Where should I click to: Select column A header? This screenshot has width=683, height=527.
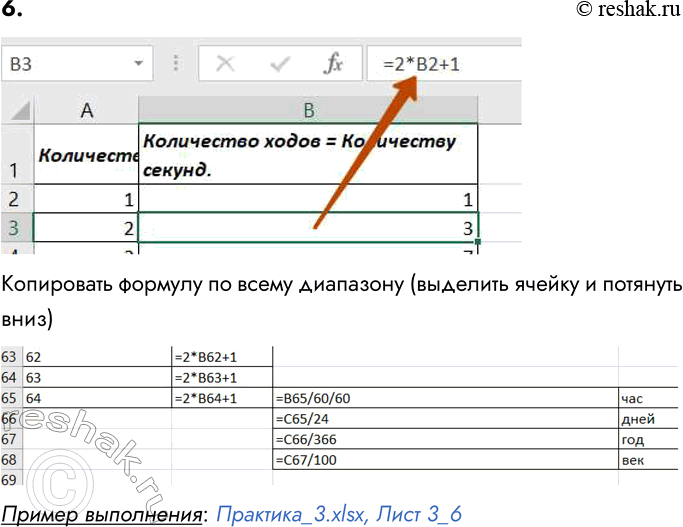pos(86,111)
